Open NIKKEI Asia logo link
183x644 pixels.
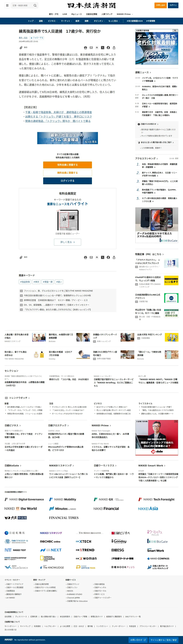coord(148,508)
